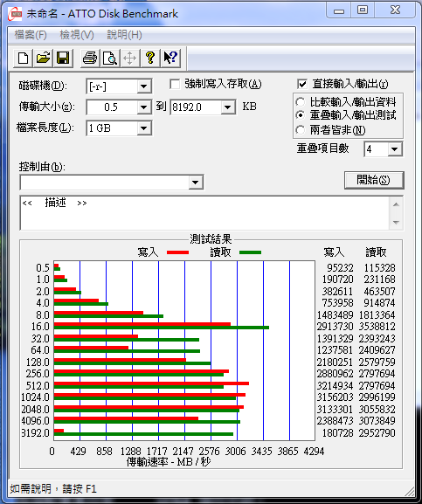The image size is (422, 504).
Task: Minimize the ATTO Disk Benchmark window
Action: point(339,10)
